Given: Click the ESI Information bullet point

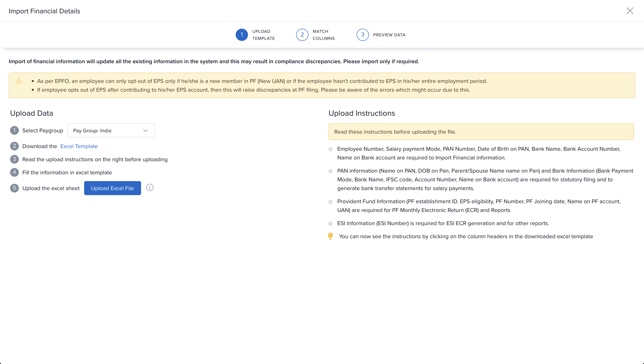Looking at the screenshot, I should pos(443,223).
